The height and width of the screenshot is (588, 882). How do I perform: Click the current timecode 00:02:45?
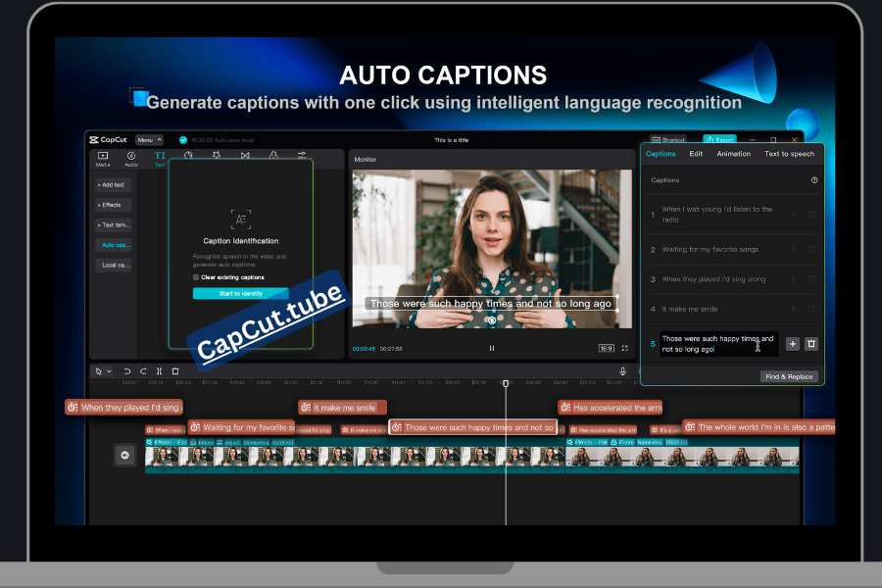364,349
